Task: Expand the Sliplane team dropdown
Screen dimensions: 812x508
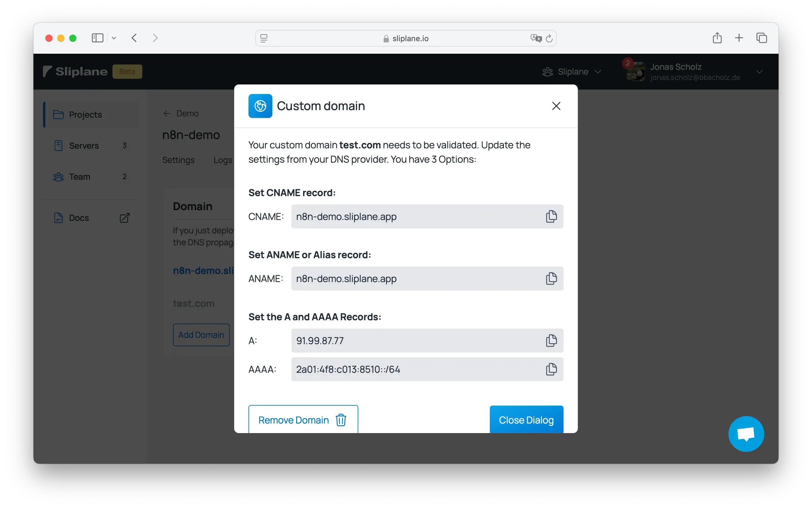Action: (x=572, y=72)
